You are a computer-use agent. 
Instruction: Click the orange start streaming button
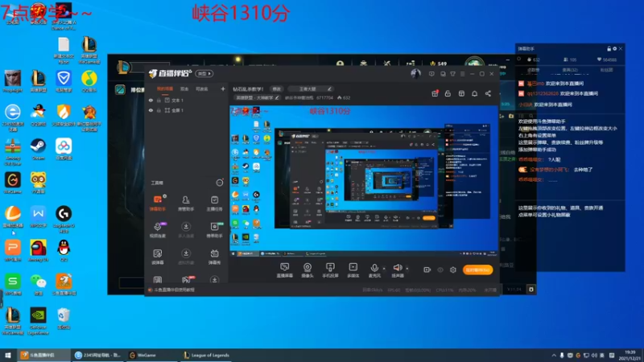[x=477, y=269]
